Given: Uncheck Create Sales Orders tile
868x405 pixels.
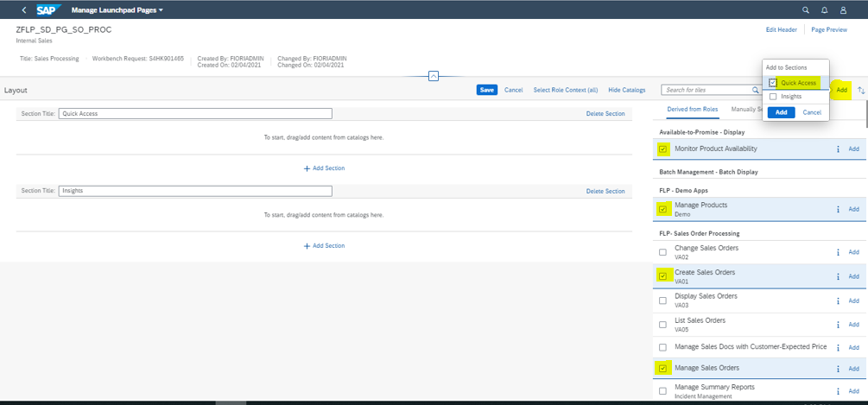Looking at the screenshot, I should click(x=662, y=276).
